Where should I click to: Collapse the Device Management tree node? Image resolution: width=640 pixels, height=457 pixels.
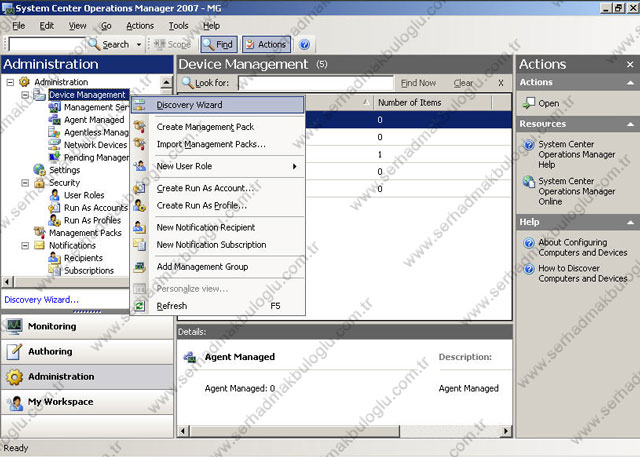pos(25,95)
